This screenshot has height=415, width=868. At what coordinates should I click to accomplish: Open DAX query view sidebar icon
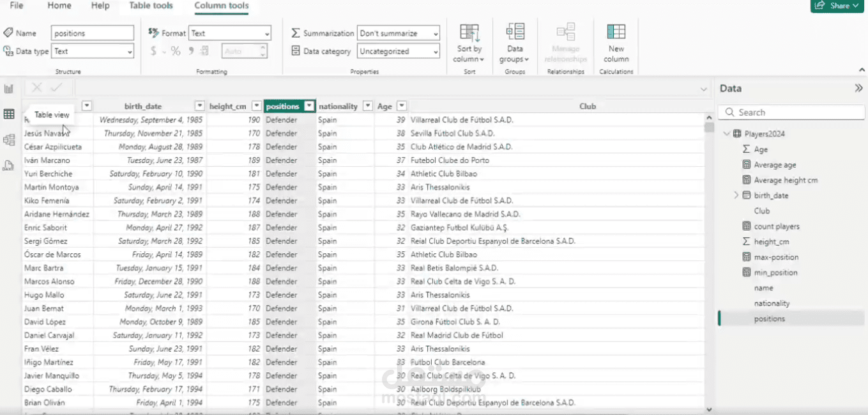coord(9,166)
